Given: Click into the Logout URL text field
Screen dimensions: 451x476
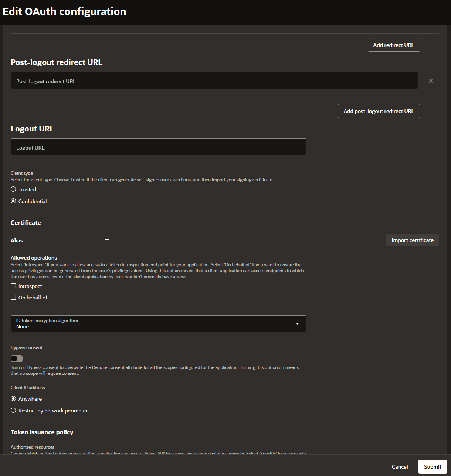Looking at the screenshot, I should (158, 147).
